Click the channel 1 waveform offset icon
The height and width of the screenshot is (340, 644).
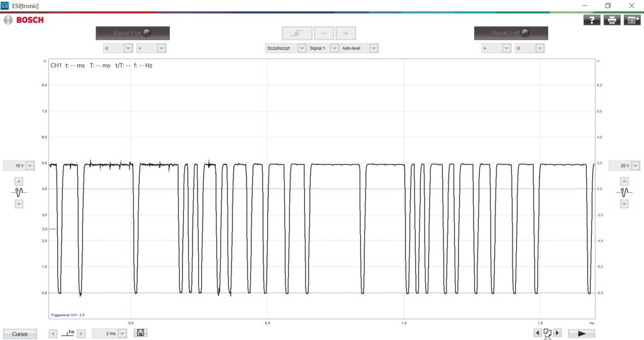tap(19, 191)
